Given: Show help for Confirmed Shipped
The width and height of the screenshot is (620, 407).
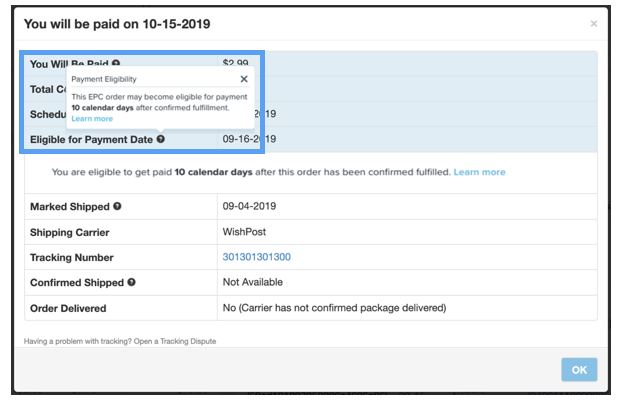Looking at the screenshot, I should [x=131, y=282].
